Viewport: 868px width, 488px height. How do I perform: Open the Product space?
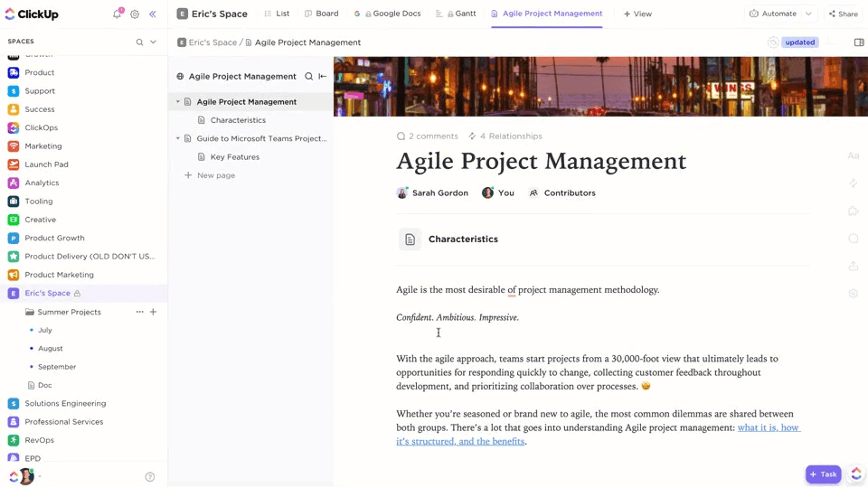[x=39, y=72]
